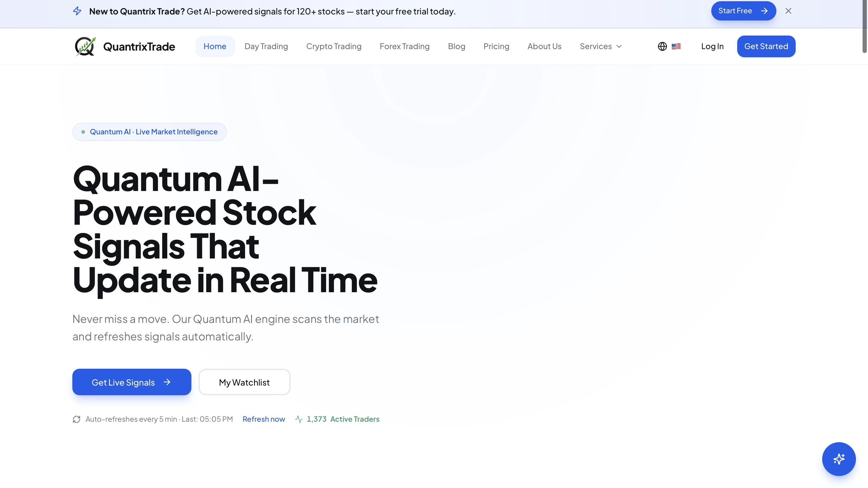Select the US flag language option
The height and width of the screenshot is (488, 868).
tap(676, 46)
